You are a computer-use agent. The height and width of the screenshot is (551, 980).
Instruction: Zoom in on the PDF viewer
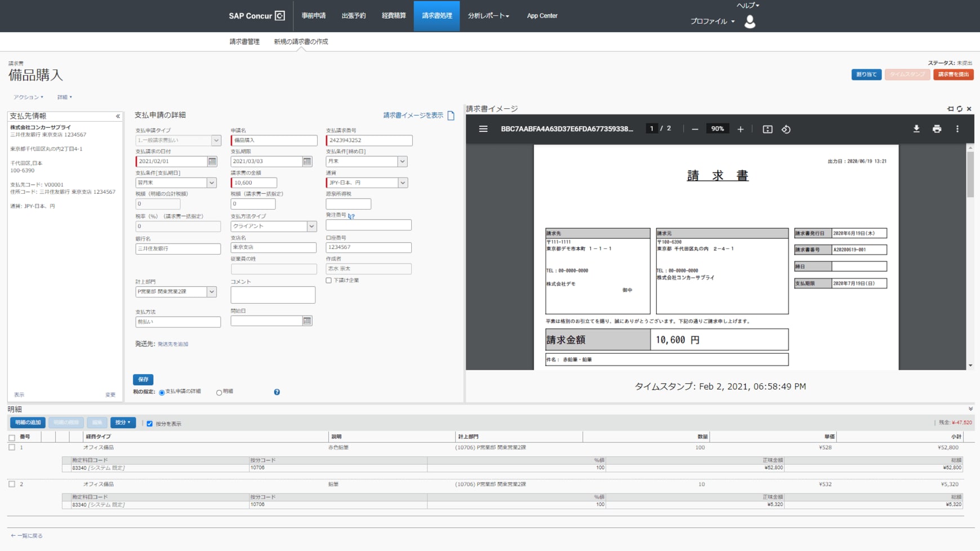(741, 129)
